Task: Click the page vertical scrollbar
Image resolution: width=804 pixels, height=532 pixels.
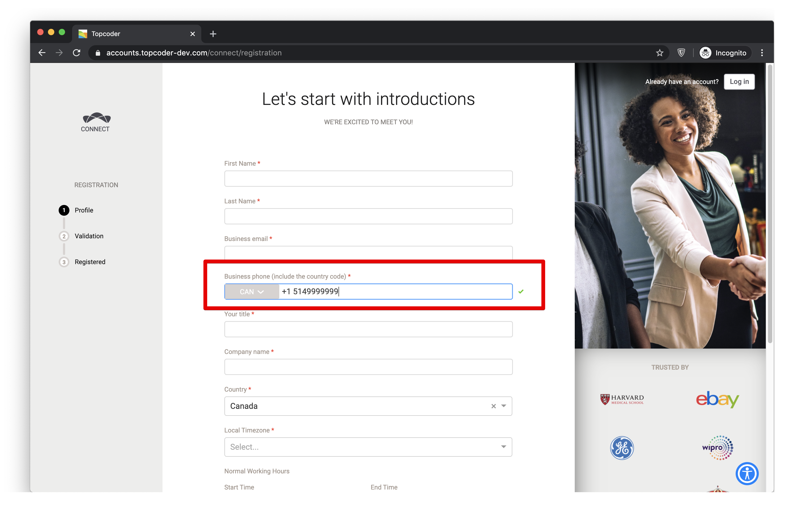Action: [770, 204]
